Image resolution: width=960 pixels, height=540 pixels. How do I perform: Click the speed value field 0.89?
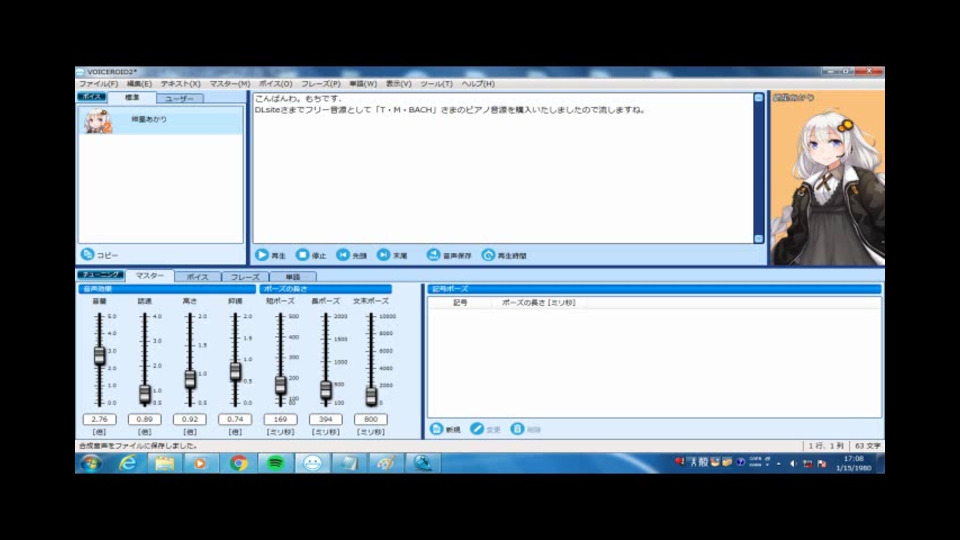144,419
